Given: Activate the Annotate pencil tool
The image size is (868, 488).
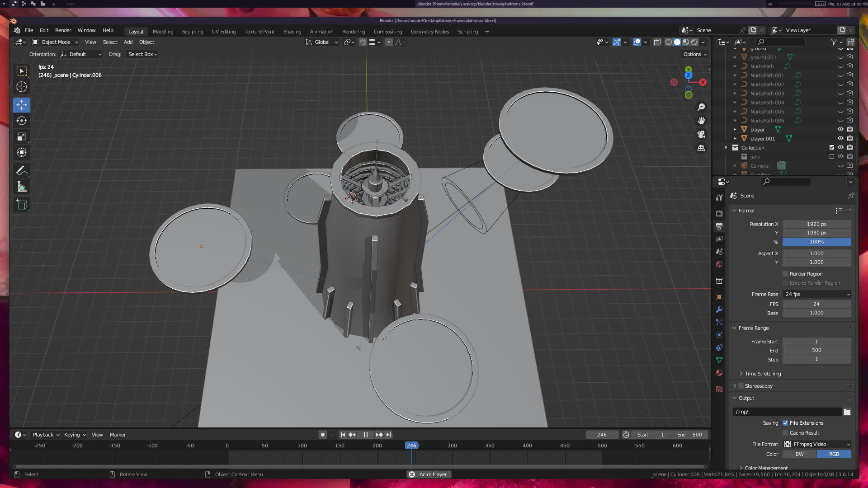Looking at the screenshot, I should click(21, 171).
